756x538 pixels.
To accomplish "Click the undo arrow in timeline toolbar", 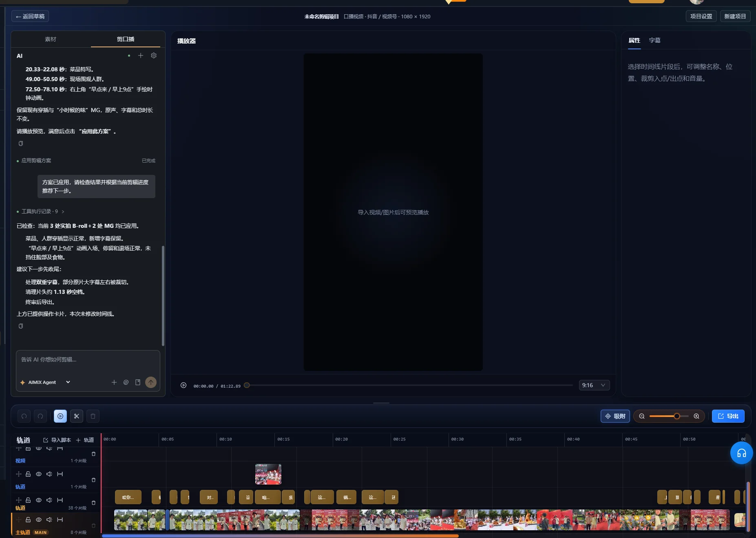I will [24, 416].
